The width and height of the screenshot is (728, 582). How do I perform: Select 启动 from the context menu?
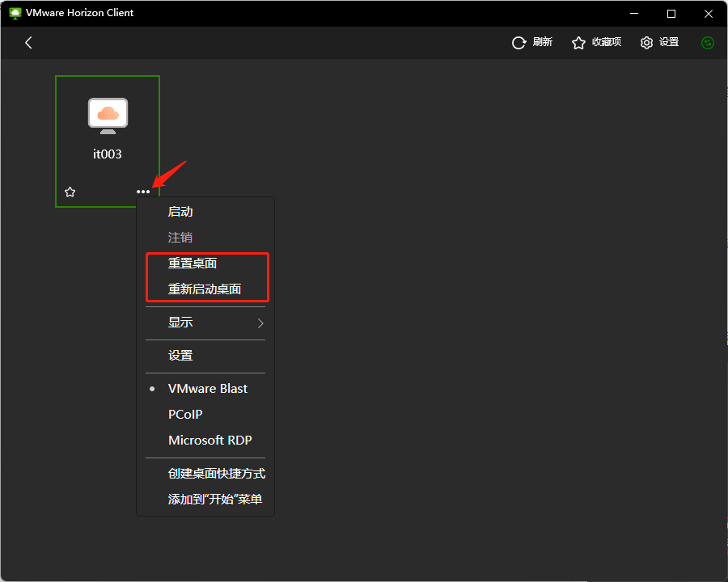(x=180, y=211)
